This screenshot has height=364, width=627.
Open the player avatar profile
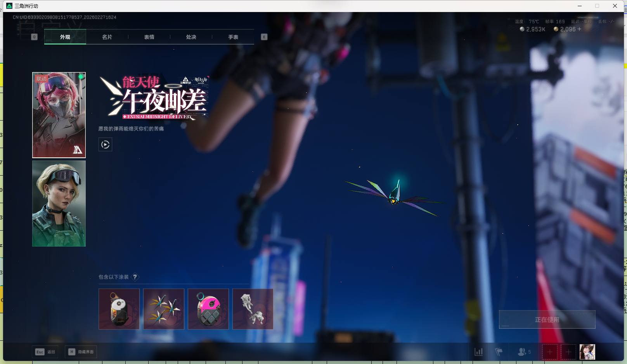587,352
